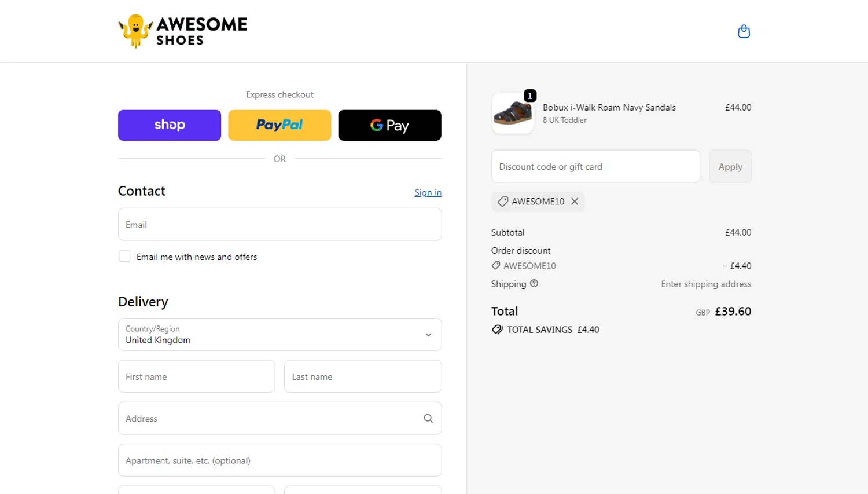The image size is (868, 494).
Task: Click the Total Savings tag icon
Action: (x=497, y=330)
